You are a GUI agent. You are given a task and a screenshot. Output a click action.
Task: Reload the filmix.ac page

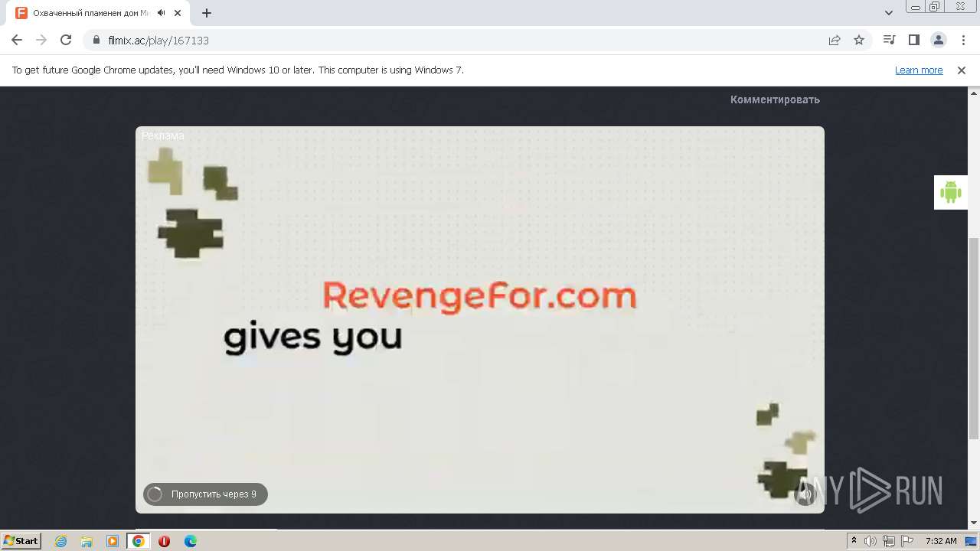click(x=66, y=40)
